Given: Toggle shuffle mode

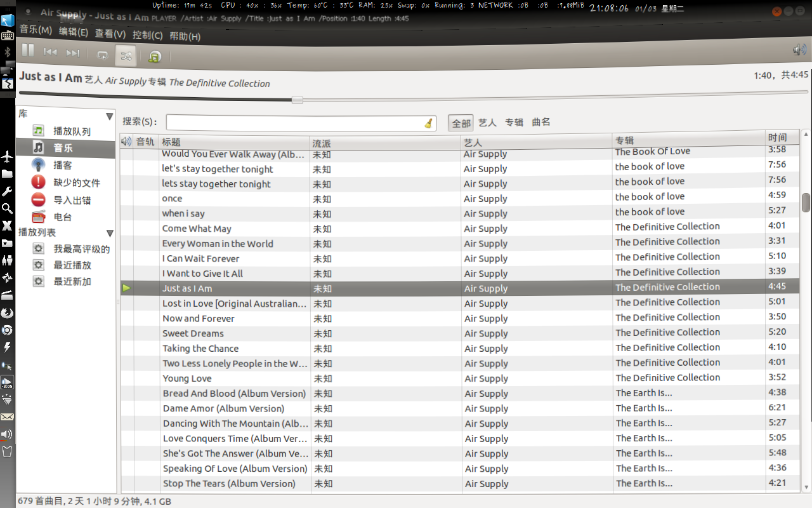Looking at the screenshot, I should (126, 56).
